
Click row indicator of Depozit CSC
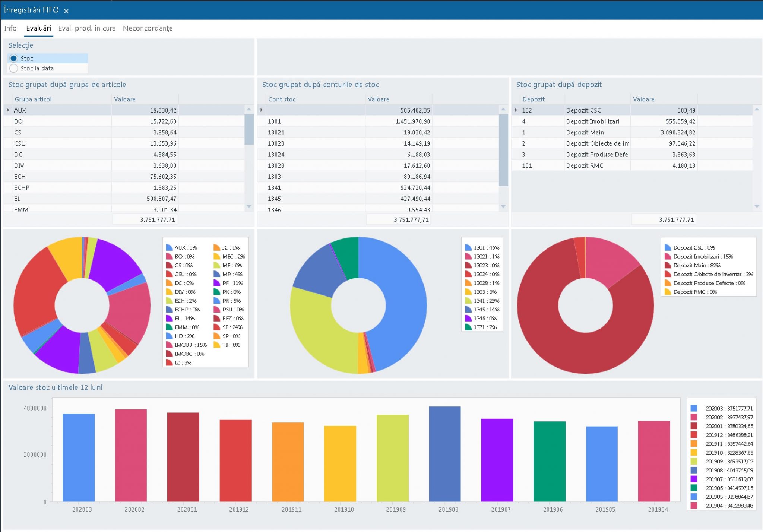(516, 110)
